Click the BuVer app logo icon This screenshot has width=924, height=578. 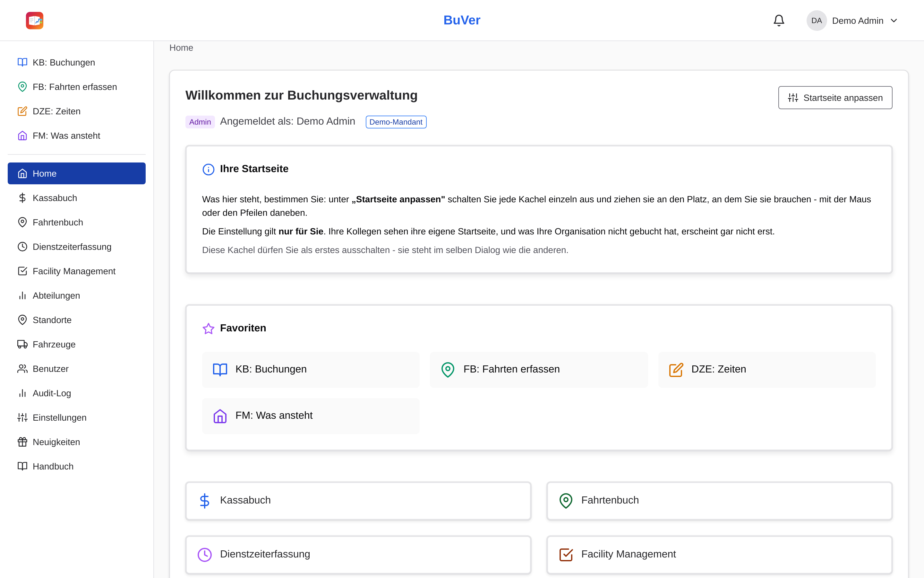(x=34, y=20)
